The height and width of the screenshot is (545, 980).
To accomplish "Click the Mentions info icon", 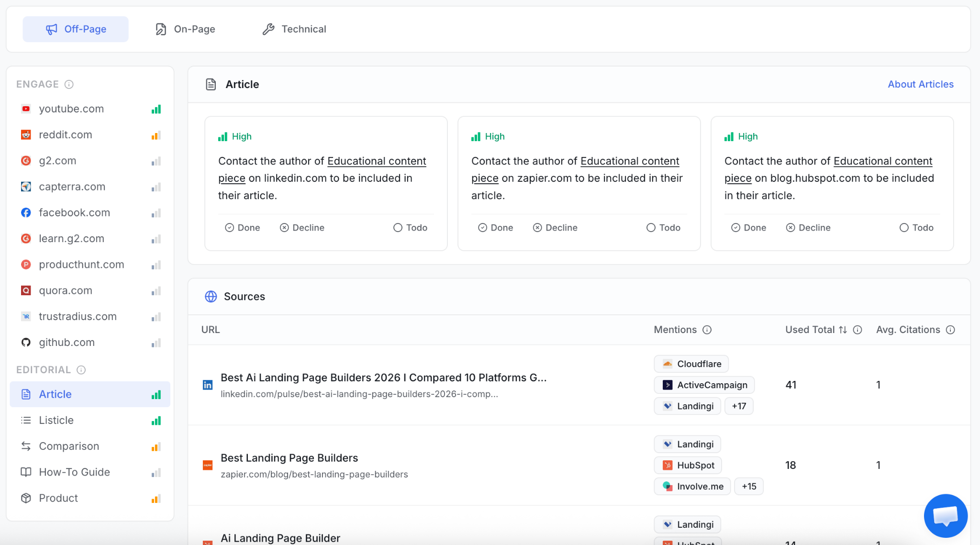I will (x=707, y=330).
